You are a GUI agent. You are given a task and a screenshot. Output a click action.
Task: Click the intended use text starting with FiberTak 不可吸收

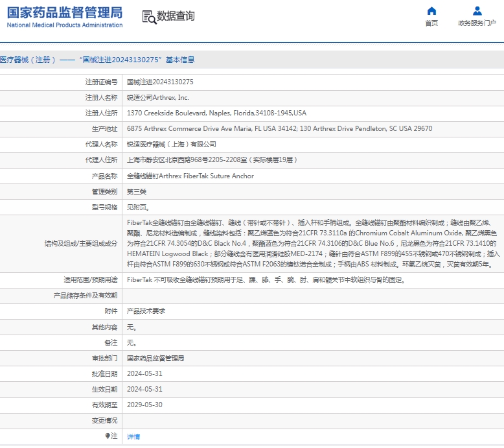(x=266, y=280)
